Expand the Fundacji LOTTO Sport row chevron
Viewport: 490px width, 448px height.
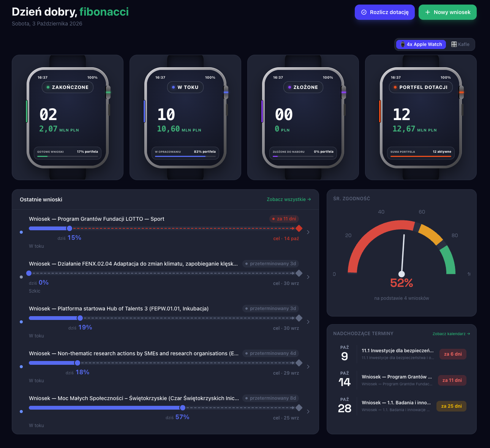click(308, 232)
